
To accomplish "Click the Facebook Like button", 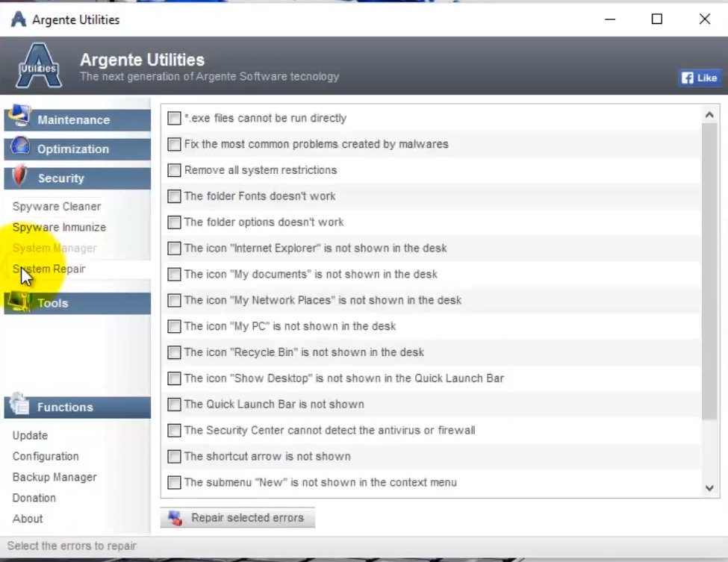I will [700, 78].
